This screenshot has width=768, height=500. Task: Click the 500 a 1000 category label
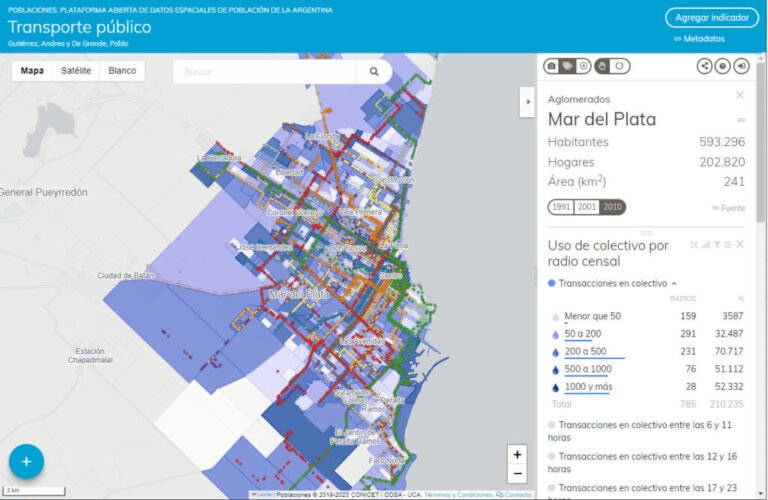[588, 369]
